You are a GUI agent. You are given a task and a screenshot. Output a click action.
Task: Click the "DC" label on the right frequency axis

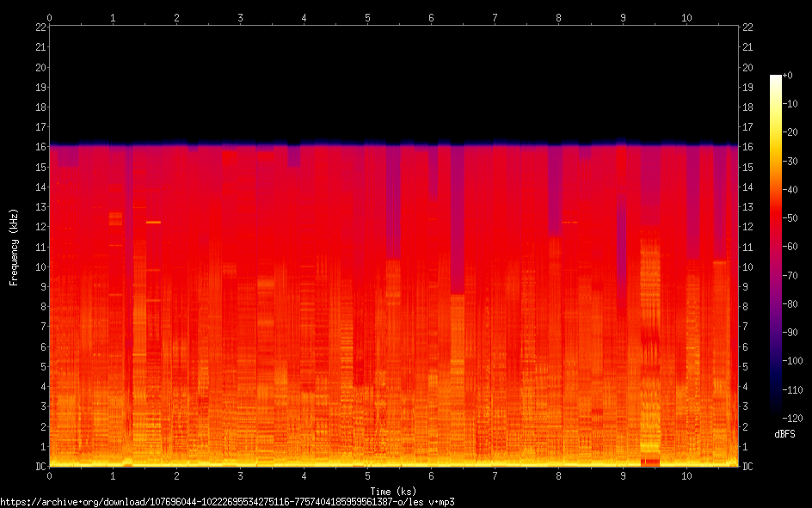747,467
